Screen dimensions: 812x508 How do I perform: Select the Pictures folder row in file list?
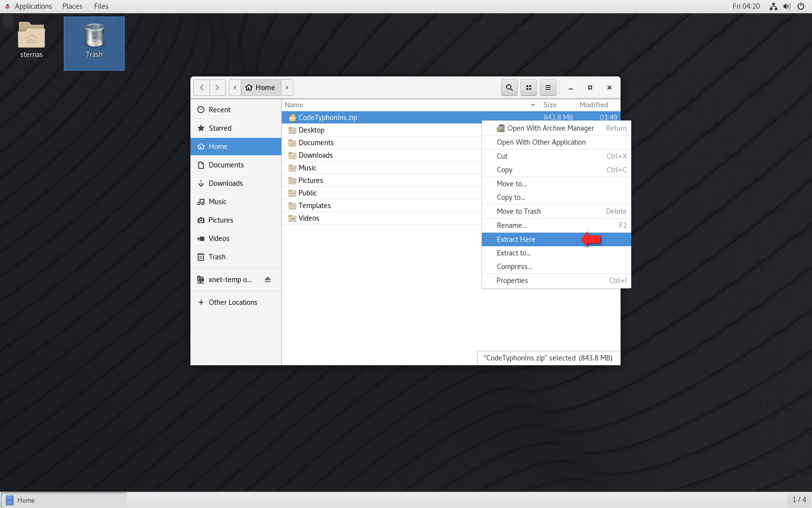point(382,180)
